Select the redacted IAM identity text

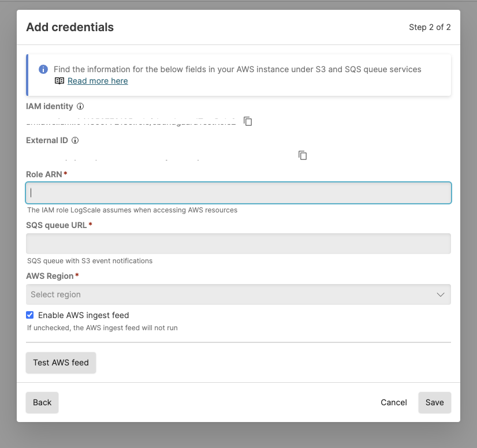(130, 121)
